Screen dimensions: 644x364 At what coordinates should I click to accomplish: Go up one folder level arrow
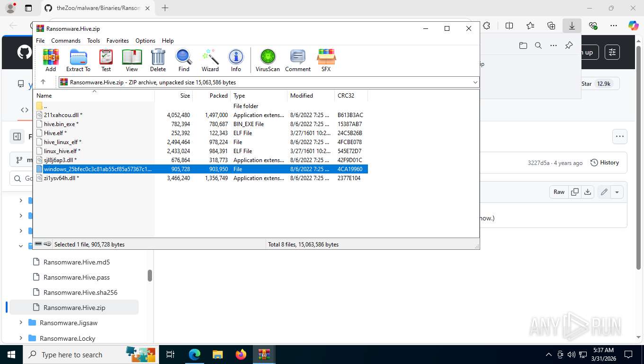tap(43, 82)
